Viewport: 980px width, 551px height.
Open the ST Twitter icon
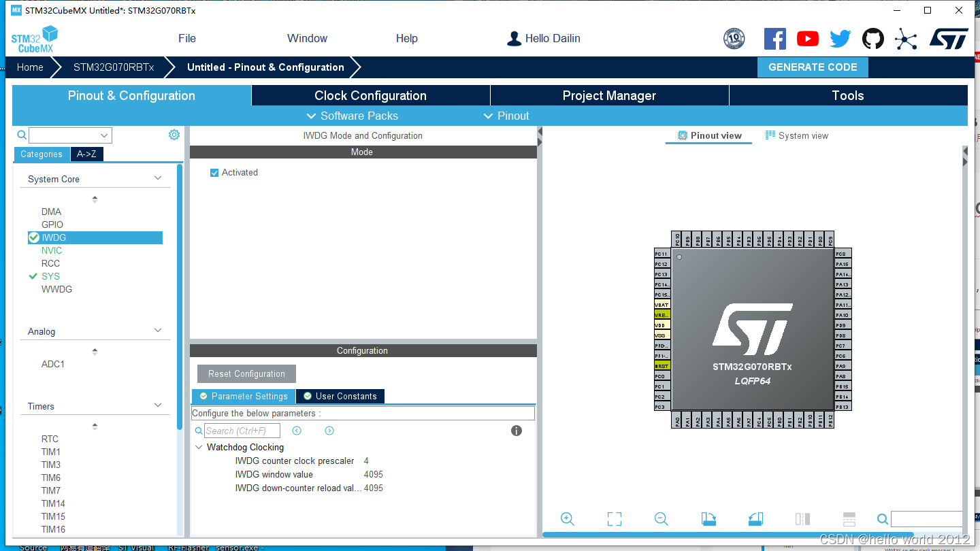(x=840, y=39)
